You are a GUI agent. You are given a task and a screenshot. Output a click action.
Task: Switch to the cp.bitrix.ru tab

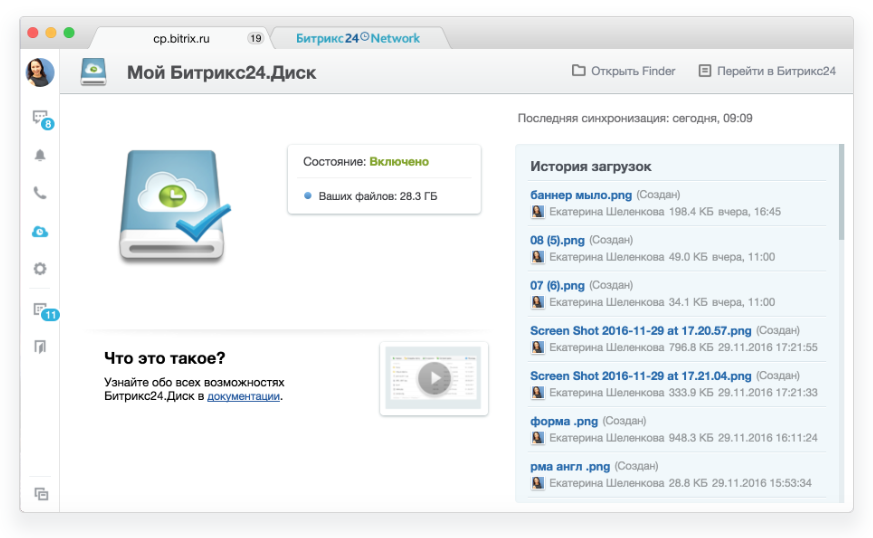[x=182, y=38]
